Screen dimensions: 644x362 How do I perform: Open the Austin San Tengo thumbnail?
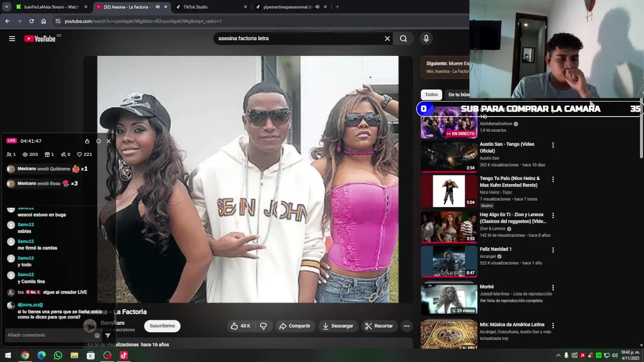coord(449,156)
